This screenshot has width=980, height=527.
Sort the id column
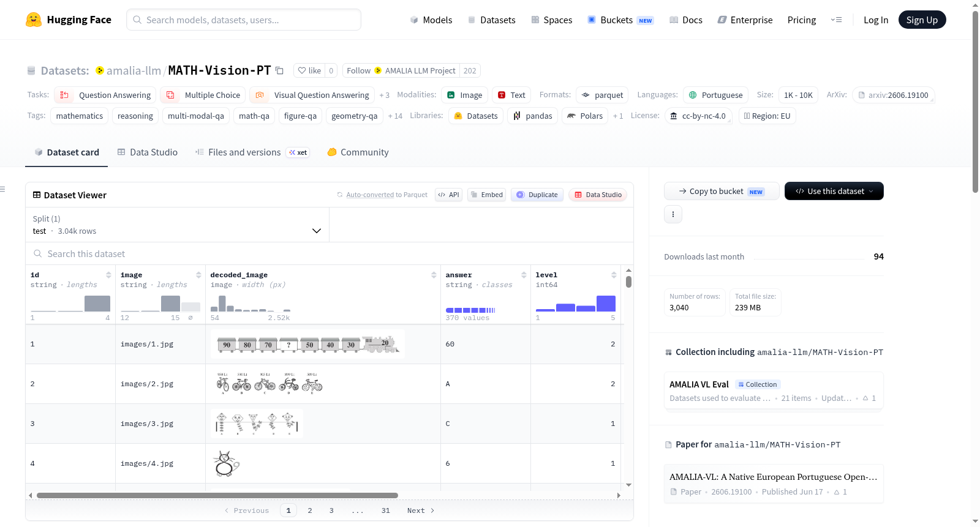(x=108, y=275)
